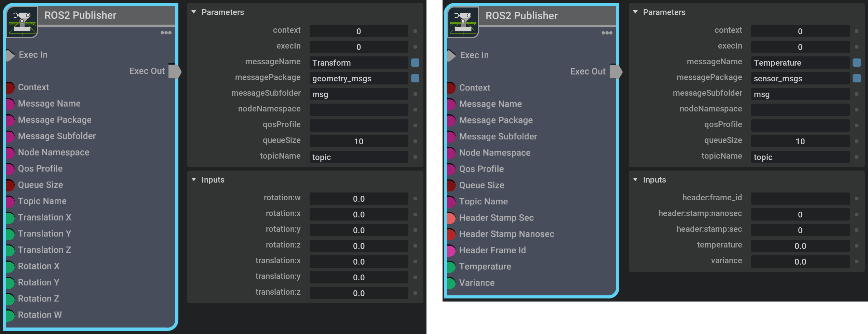Select the Qos Profile pin on the right node
The image size is (868, 334).
click(451, 169)
